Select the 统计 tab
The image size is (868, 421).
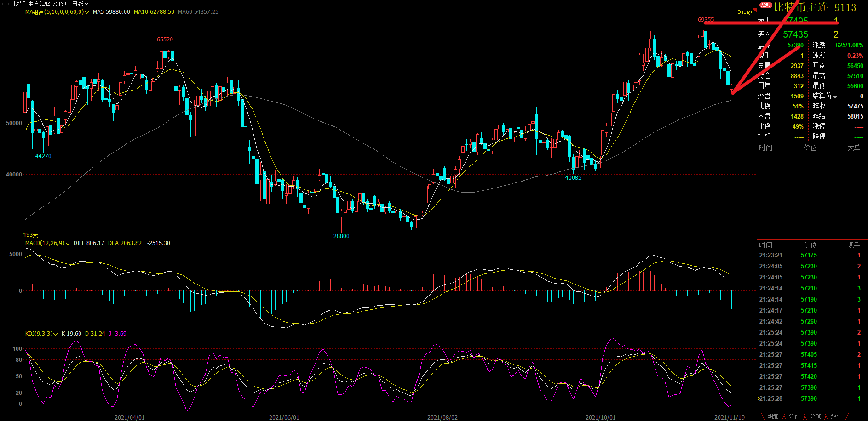pos(836,416)
